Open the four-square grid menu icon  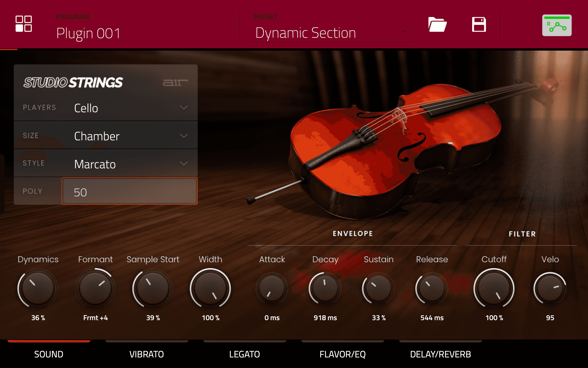tap(24, 24)
